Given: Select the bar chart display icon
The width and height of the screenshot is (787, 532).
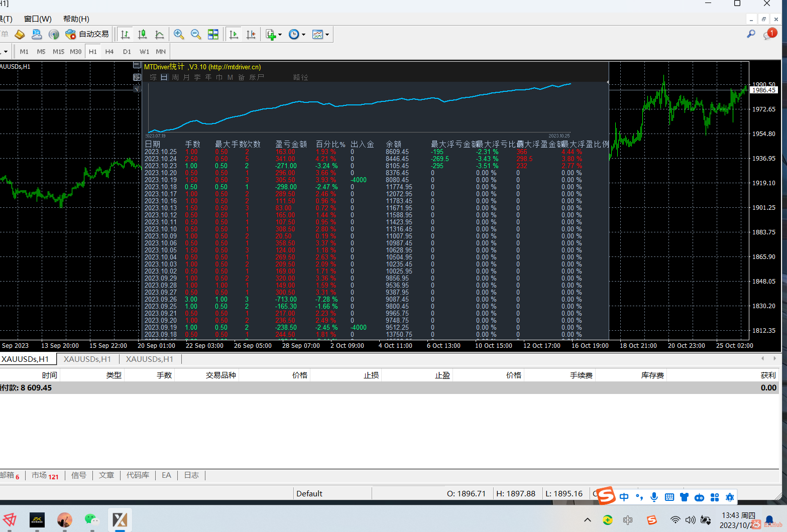Looking at the screenshot, I should [x=126, y=34].
